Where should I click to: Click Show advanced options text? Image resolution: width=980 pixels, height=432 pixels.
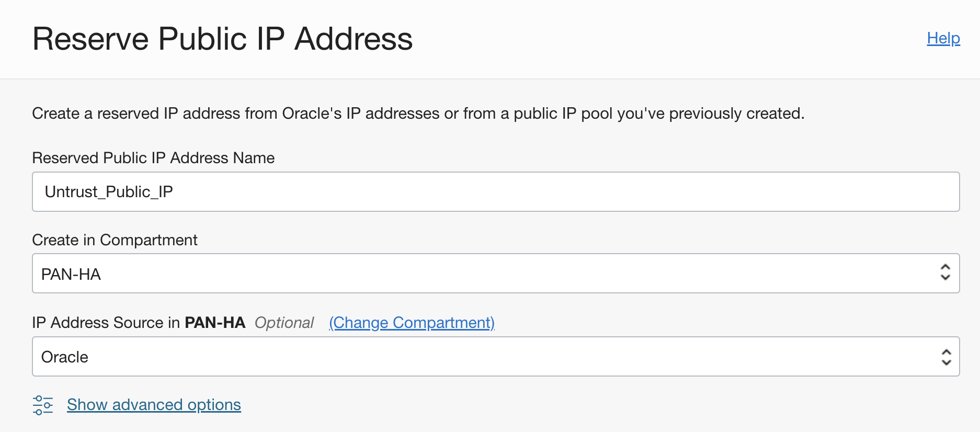click(x=154, y=404)
